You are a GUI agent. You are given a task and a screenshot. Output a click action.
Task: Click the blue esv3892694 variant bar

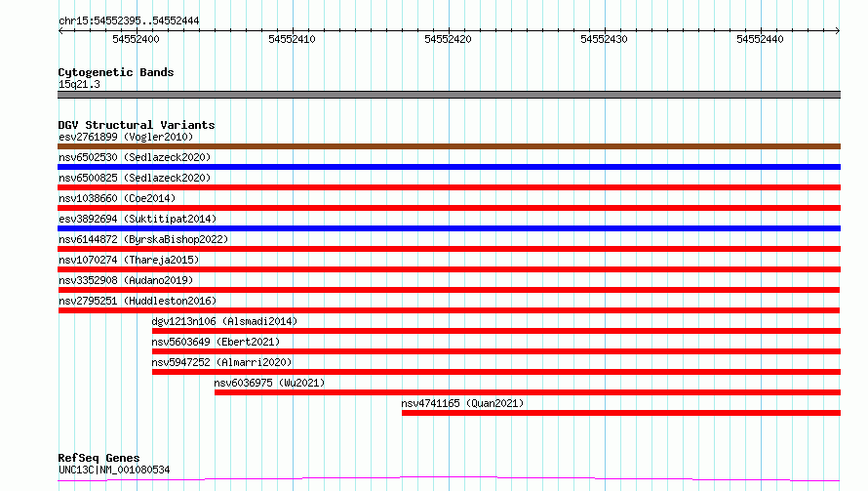[x=449, y=228]
